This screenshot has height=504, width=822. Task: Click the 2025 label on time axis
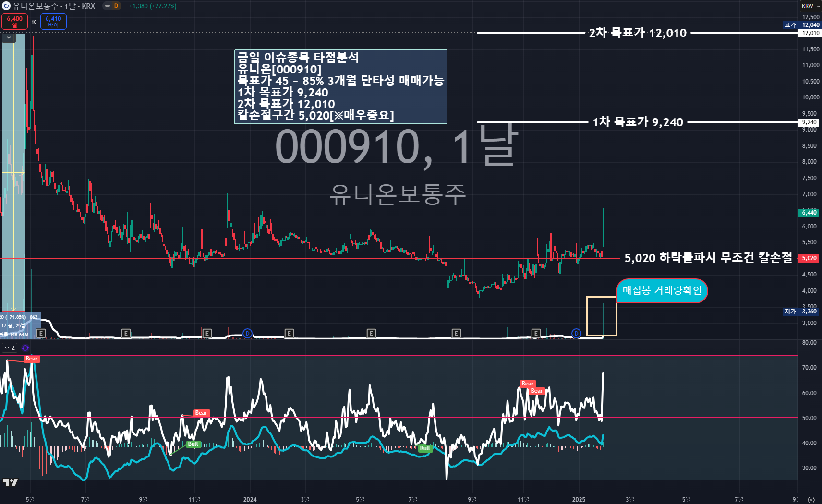click(x=579, y=500)
